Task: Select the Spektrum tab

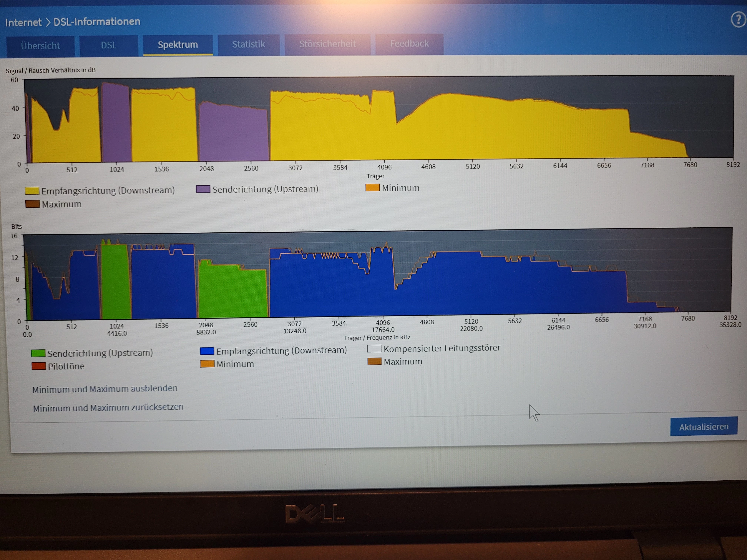Action: coord(178,45)
